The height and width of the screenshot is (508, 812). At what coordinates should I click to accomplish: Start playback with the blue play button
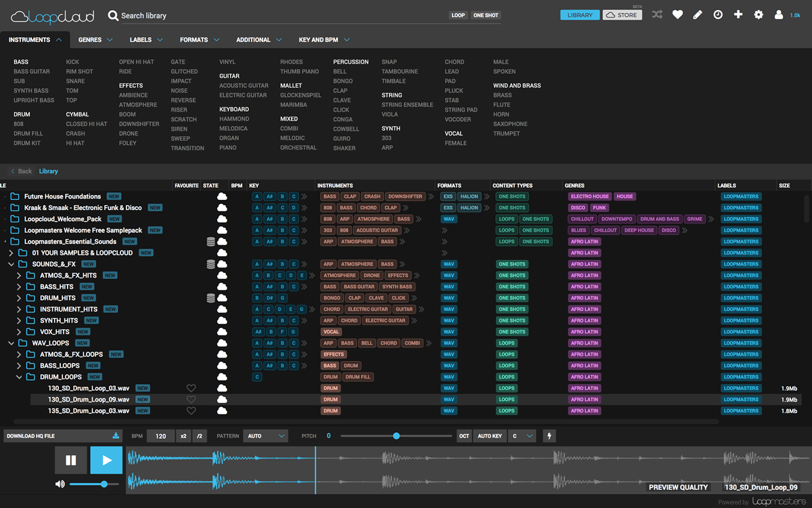(106, 460)
